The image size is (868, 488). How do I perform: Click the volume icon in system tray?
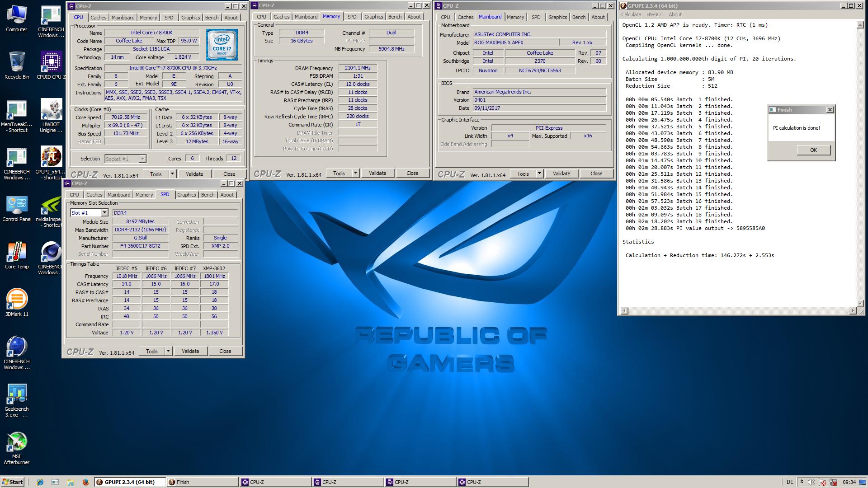coord(812,482)
